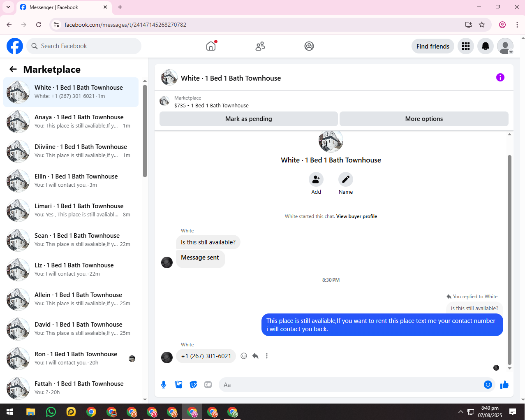Open Liz 1 Bed 1 Bath Townhouse chat
525x420 pixels.
[x=71, y=269]
